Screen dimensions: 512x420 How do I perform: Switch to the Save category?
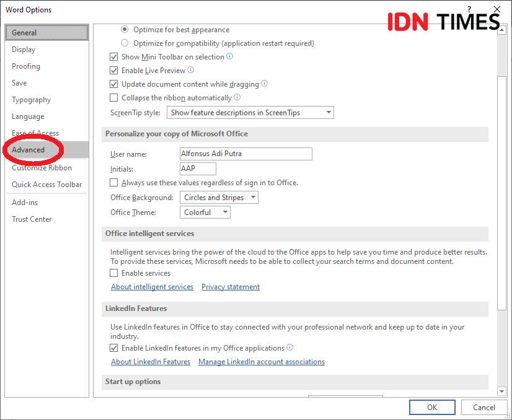pos(46,83)
